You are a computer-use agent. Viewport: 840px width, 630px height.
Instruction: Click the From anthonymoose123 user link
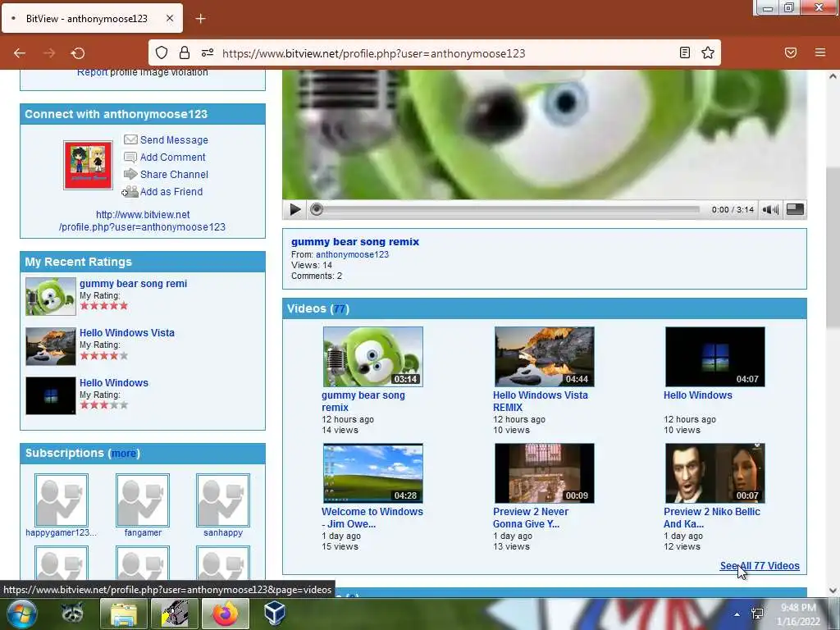click(x=352, y=254)
